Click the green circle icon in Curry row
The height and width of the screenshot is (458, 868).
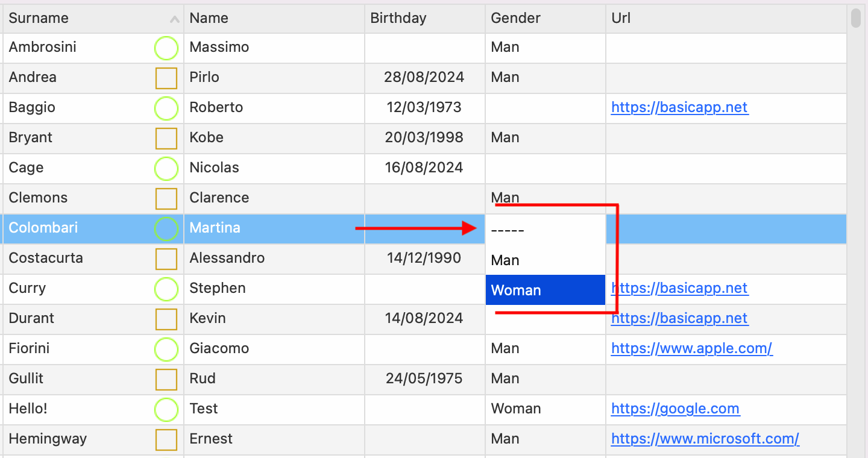166,289
